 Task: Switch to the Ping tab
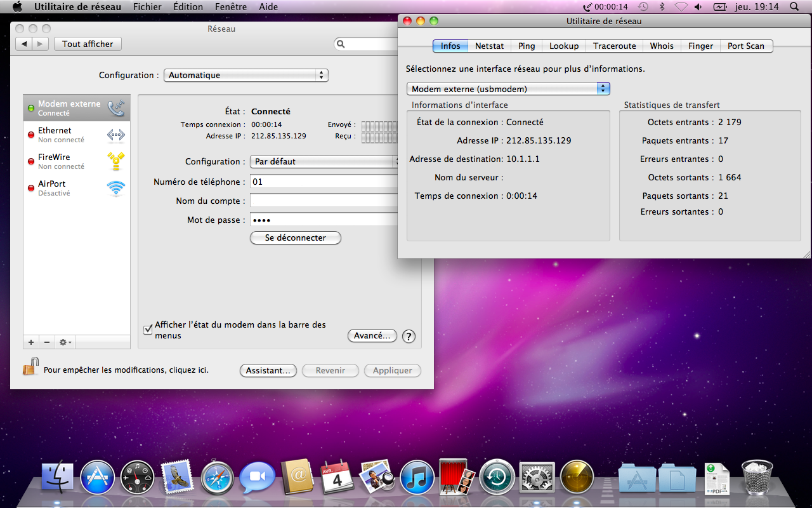pyautogui.click(x=527, y=46)
